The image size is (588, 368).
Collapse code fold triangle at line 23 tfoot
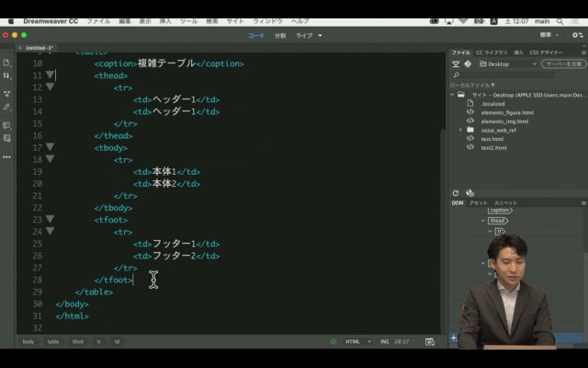click(x=50, y=219)
